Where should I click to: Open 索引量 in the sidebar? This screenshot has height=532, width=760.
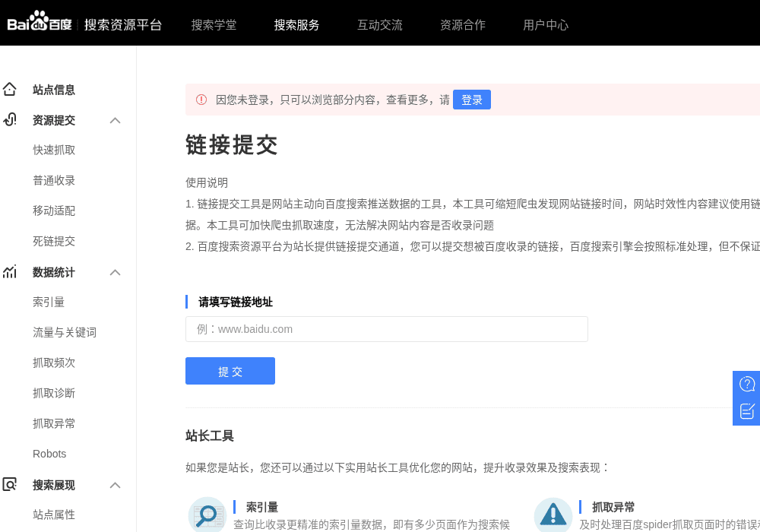pyautogui.click(x=49, y=302)
